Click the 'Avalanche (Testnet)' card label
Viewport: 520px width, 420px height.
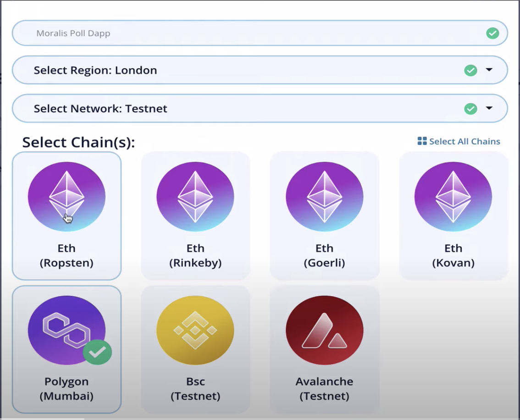[324, 389]
